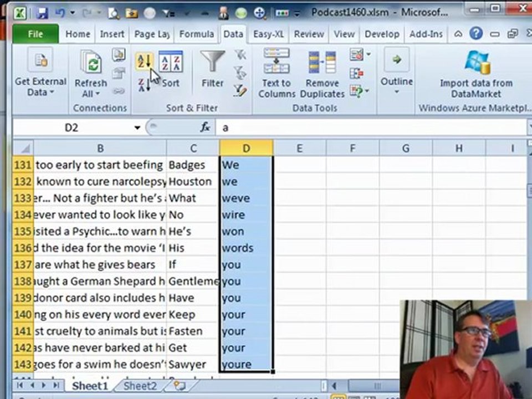Go to first sheet navigation arrow
This screenshot has width=532, height=399.
(x=20, y=386)
